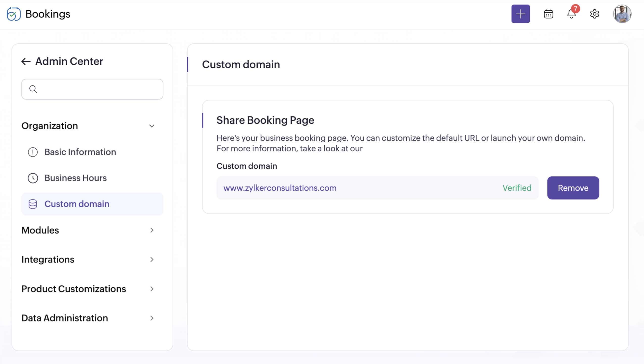This screenshot has width=644, height=364.
Task: Collapse the Organization section
Action: point(152,126)
